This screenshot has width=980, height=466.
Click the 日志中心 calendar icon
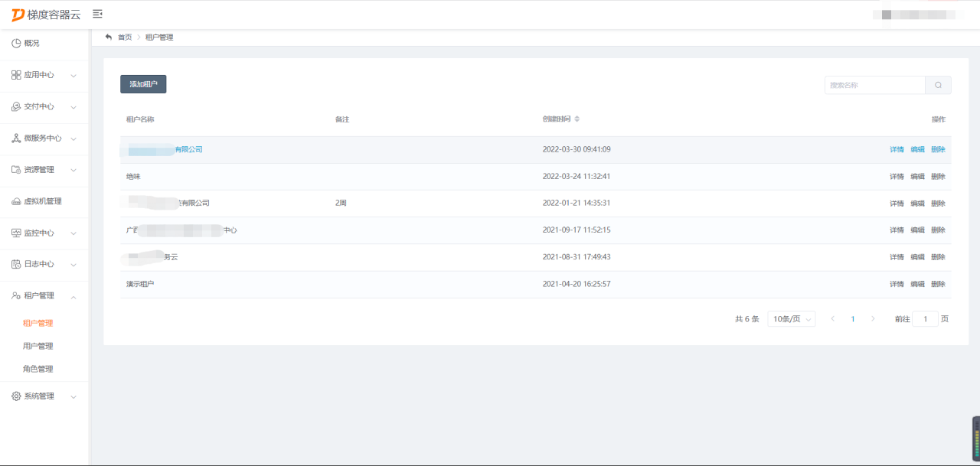click(16, 265)
